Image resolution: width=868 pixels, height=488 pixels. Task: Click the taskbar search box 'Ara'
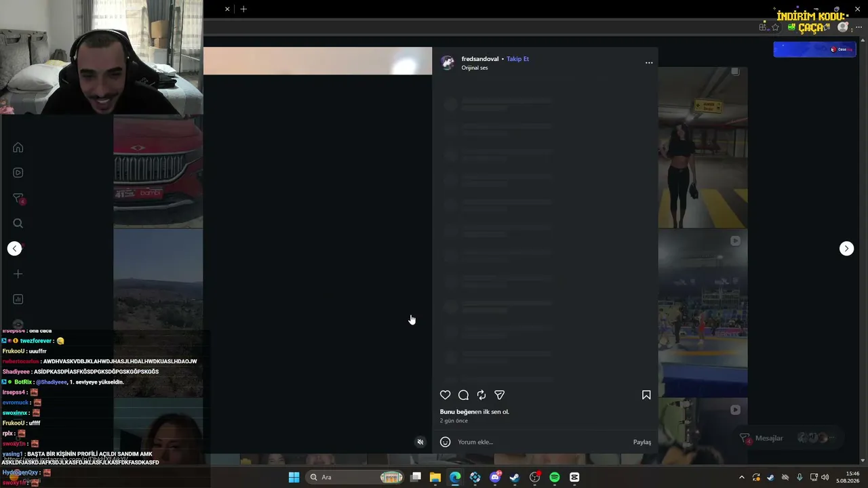point(356,477)
